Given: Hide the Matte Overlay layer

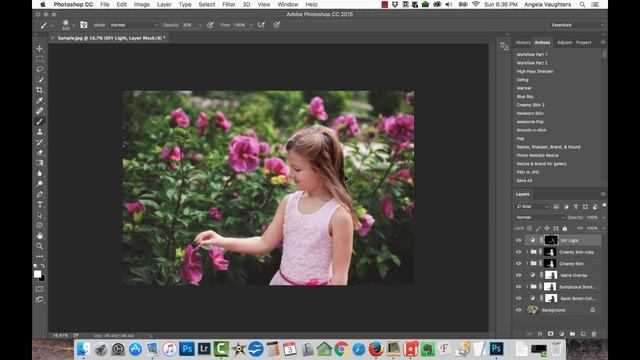Looking at the screenshot, I should [x=518, y=275].
